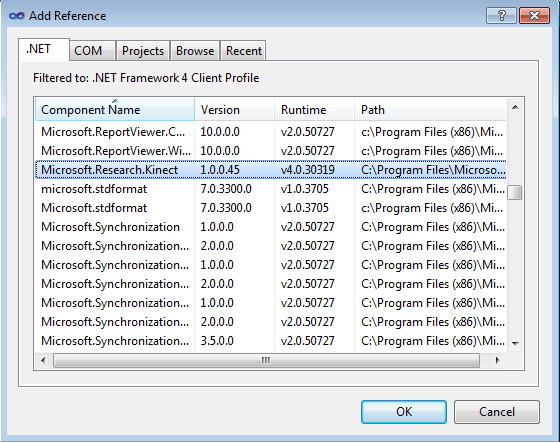Click the vertical scrollbar down arrow
The image size is (560, 443).
pyautogui.click(x=515, y=344)
